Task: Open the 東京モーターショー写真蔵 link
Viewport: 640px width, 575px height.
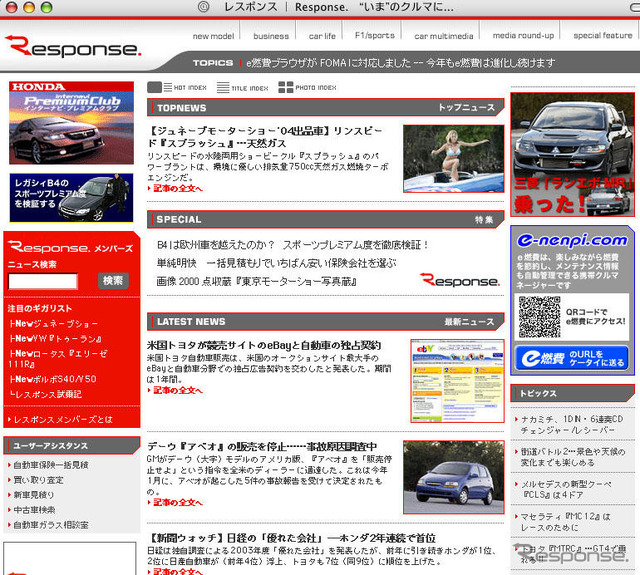Action: coord(257,282)
